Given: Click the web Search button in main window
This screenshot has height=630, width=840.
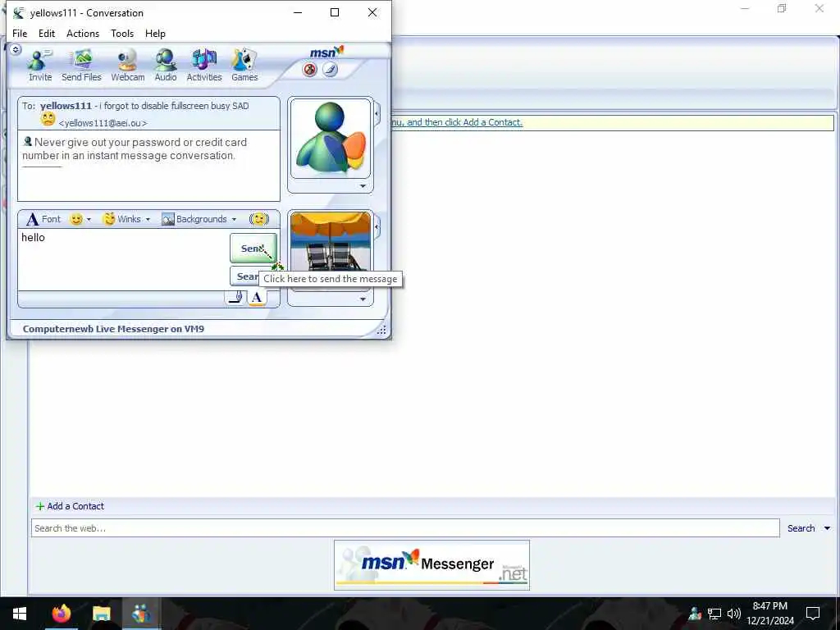Looking at the screenshot, I should 801,528.
